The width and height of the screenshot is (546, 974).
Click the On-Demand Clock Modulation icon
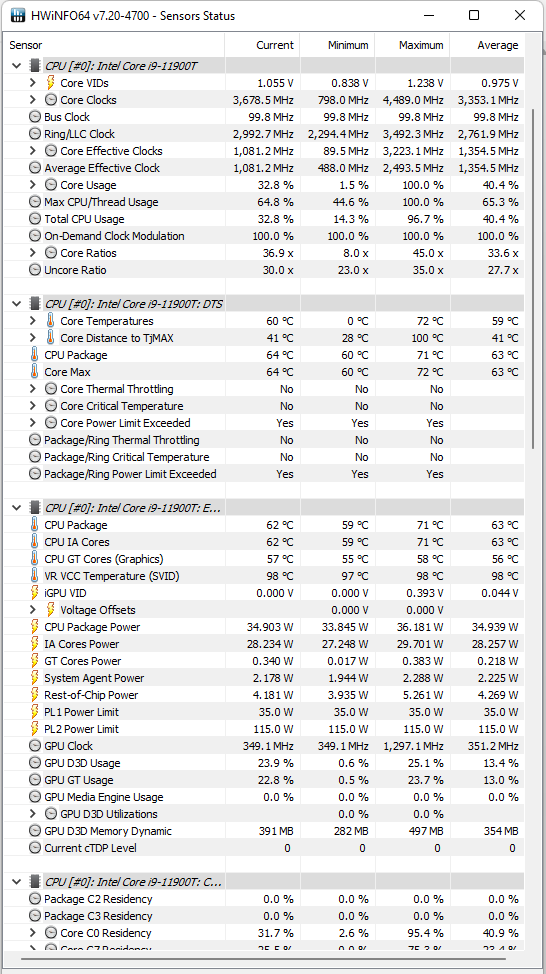click(x=35, y=236)
